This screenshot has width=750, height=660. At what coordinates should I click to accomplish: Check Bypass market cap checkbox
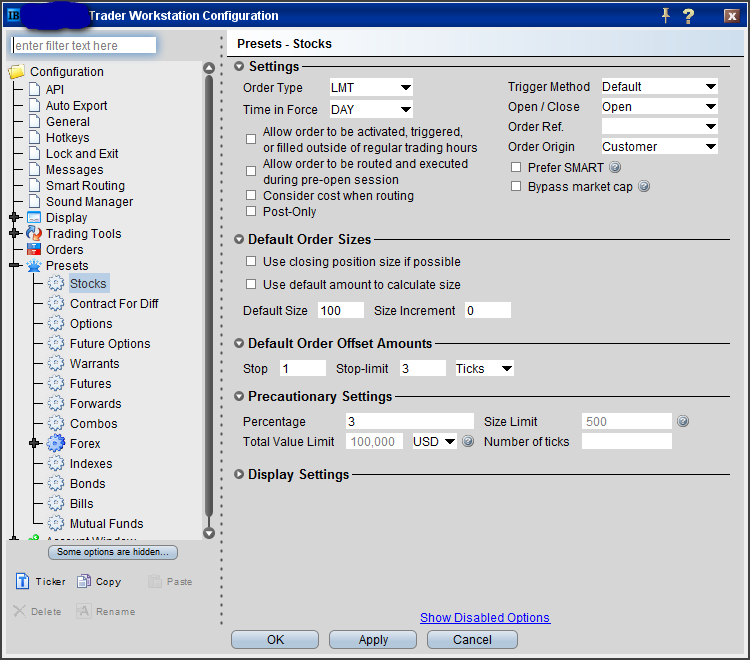click(516, 186)
